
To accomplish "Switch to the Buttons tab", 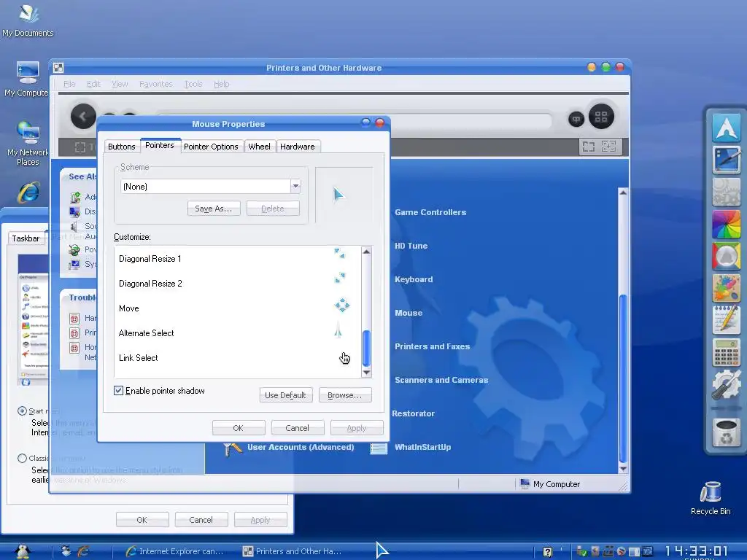I will (122, 146).
